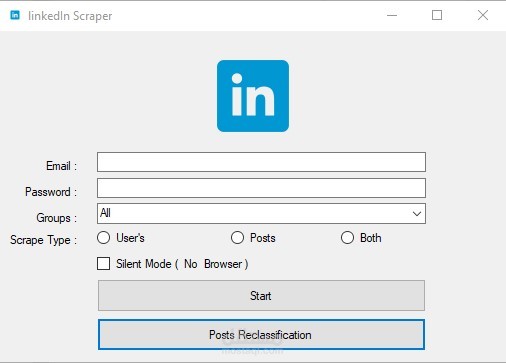Run Posts Reclassification
Image resolution: width=506 pixels, height=363 pixels.
[x=261, y=334]
